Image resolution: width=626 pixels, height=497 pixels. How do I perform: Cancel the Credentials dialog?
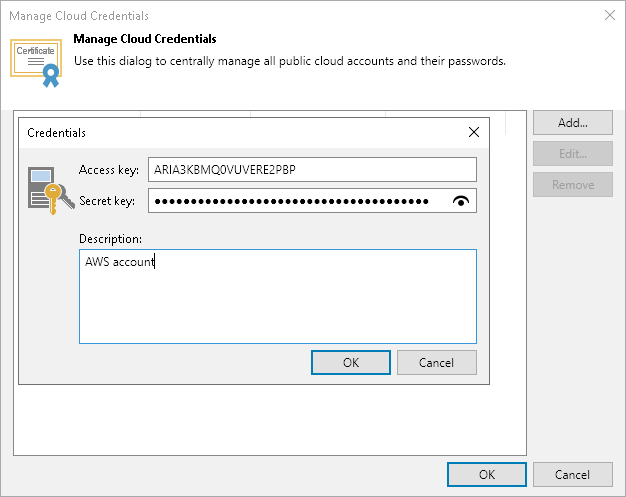(x=437, y=362)
